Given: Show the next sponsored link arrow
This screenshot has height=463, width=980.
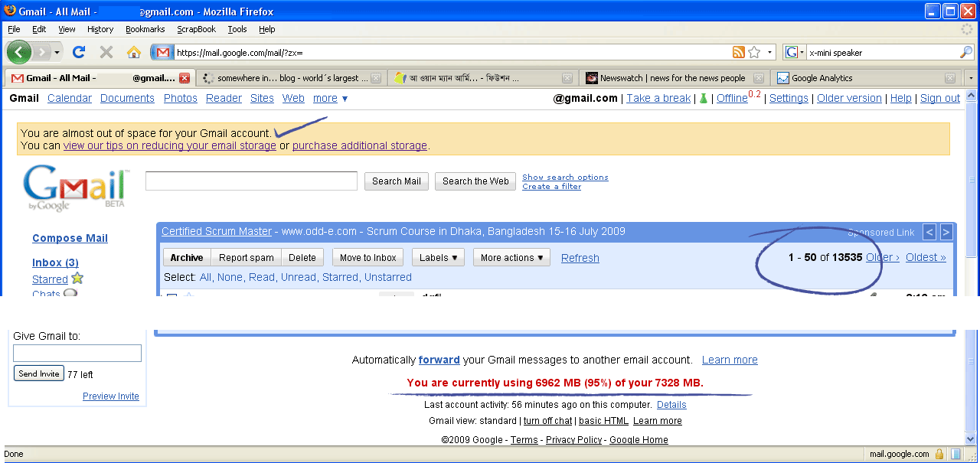Looking at the screenshot, I should [x=946, y=232].
